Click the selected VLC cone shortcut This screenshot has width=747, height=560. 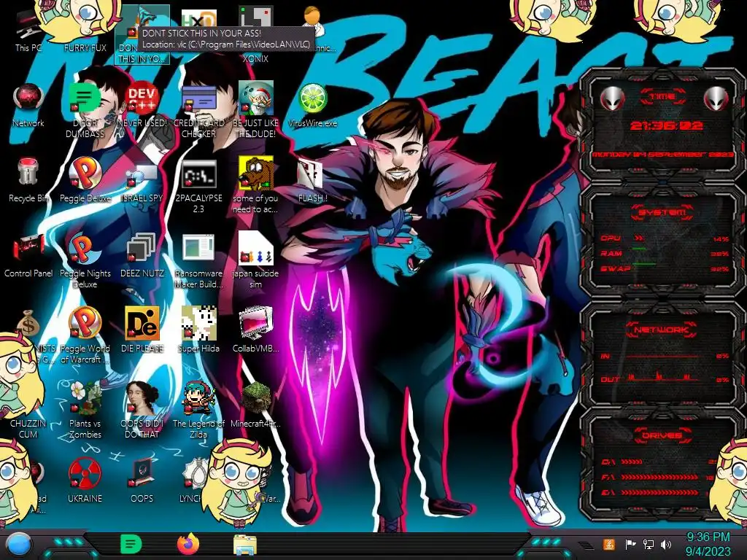point(142,34)
